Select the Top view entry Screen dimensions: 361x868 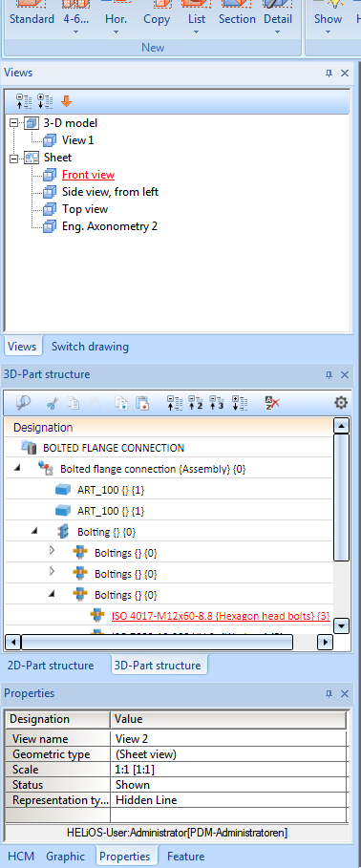tap(85, 209)
